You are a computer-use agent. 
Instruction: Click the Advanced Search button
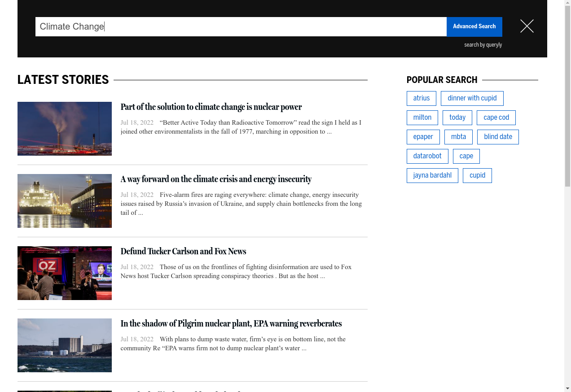pos(474,26)
